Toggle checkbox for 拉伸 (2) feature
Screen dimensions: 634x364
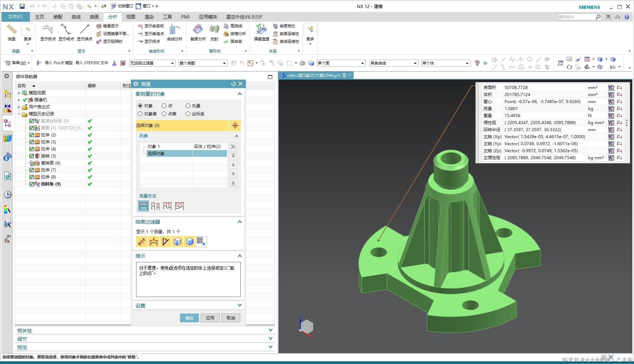[x=32, y=135]
